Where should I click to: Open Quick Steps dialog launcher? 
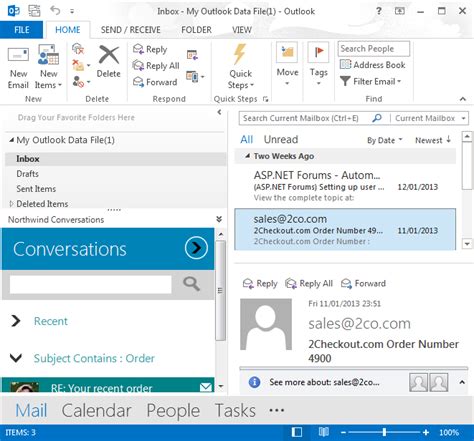[265, 99]
